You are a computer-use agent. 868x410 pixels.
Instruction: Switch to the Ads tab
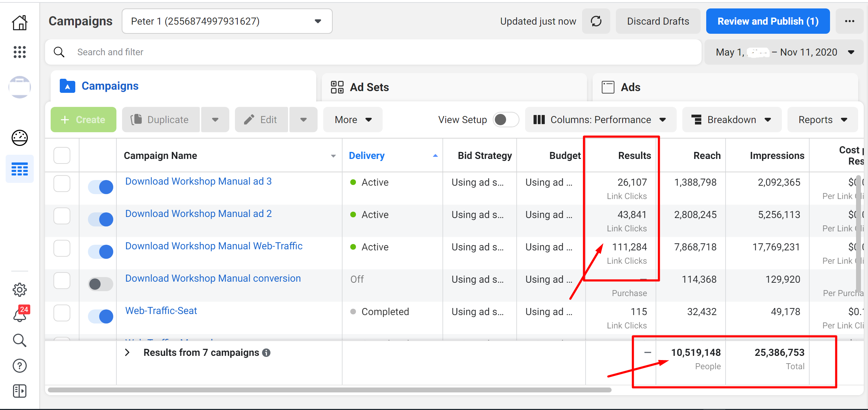(630, 87)
